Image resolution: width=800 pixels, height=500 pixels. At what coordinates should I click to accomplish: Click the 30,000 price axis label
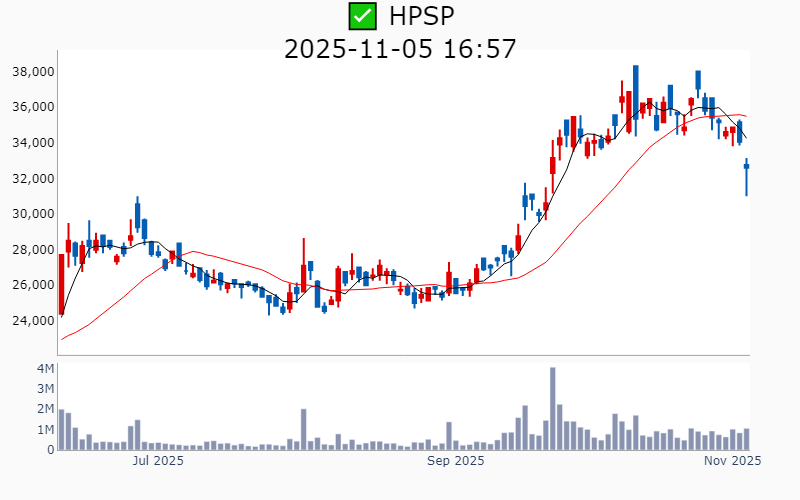point(32,214)
